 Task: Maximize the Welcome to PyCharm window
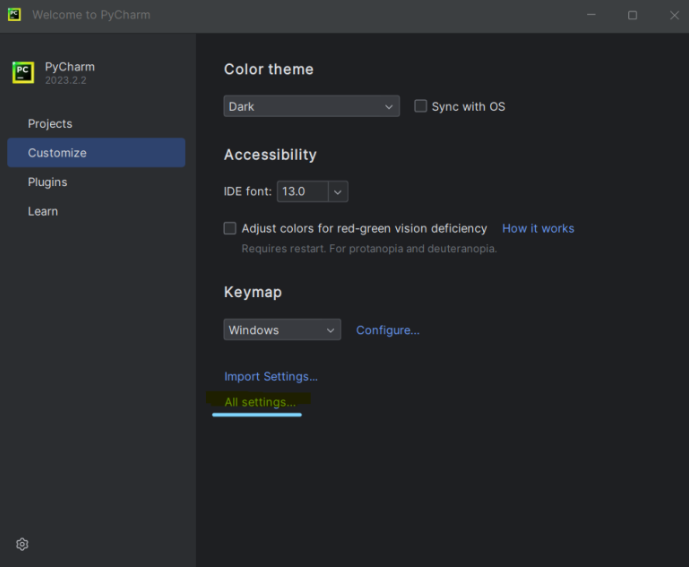(632, 15)
